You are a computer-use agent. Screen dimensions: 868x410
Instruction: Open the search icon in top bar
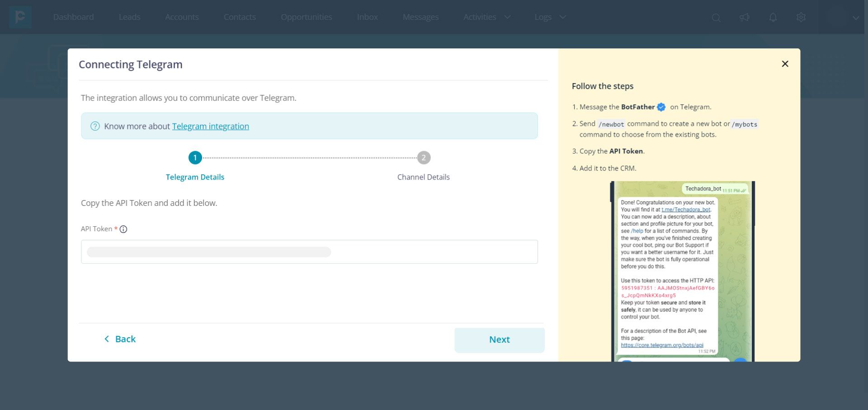tap(716, 18)
